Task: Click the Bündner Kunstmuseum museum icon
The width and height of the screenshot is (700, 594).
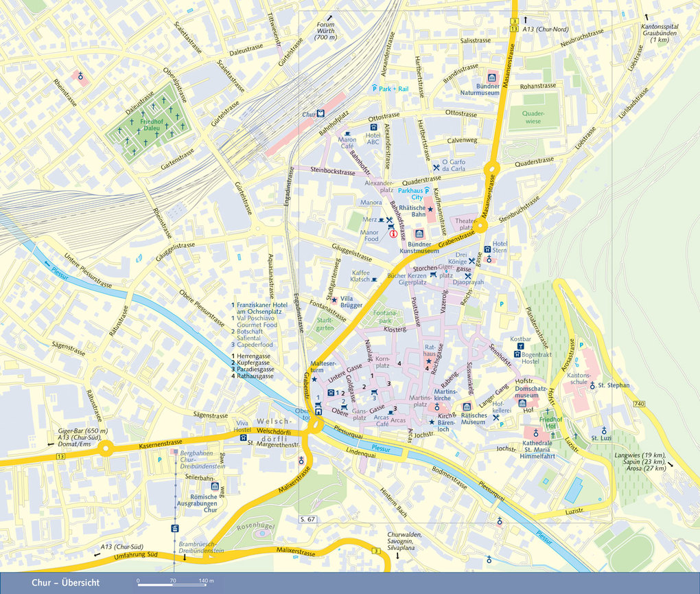Action: [419, 233]
